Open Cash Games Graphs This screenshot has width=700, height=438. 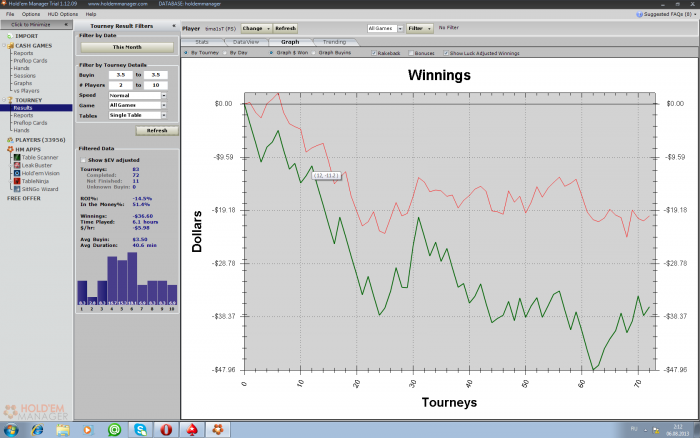23,83
